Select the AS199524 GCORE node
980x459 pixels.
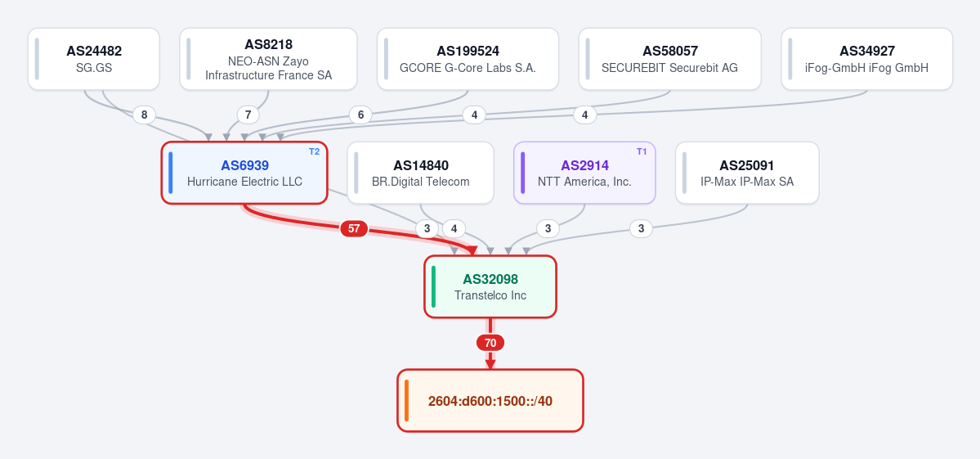click(x=468, y=59)
